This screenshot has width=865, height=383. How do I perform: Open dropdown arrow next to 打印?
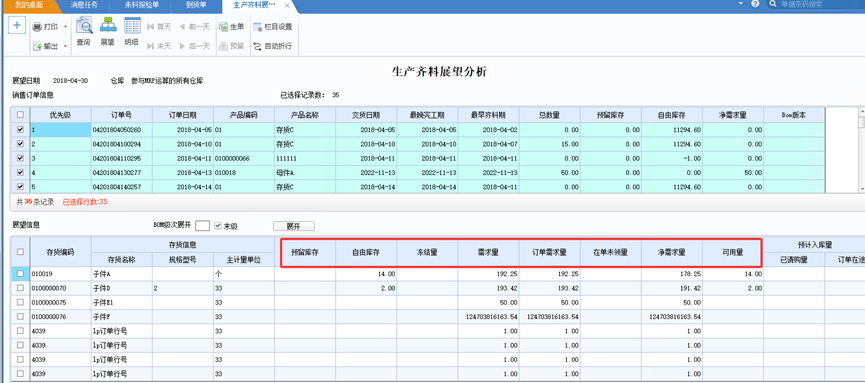(66, 26)
